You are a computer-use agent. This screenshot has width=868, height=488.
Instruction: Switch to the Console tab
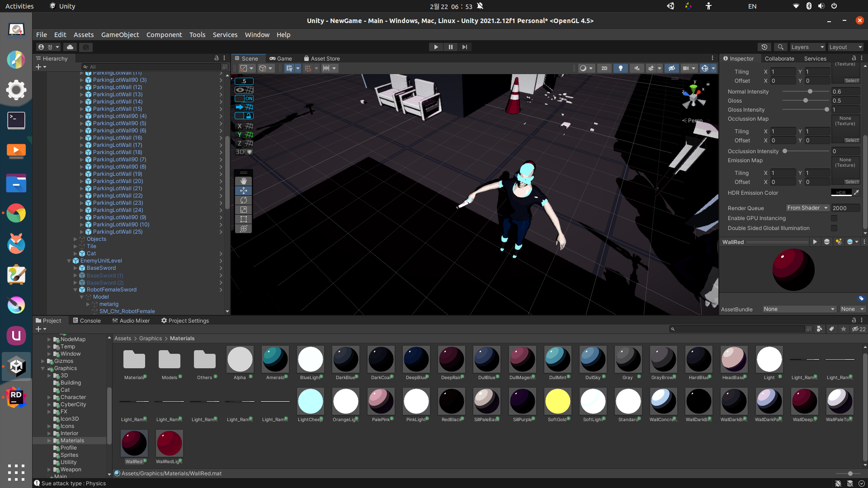87,320
